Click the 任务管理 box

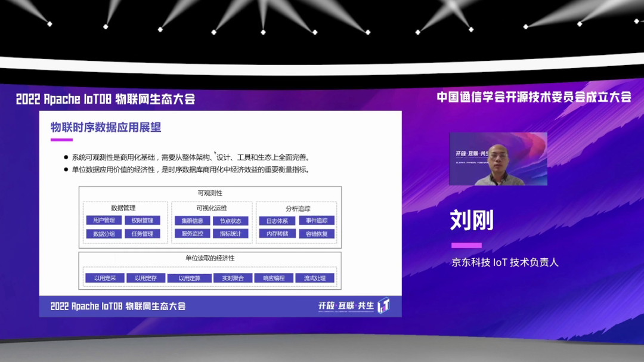pos(142,234)
